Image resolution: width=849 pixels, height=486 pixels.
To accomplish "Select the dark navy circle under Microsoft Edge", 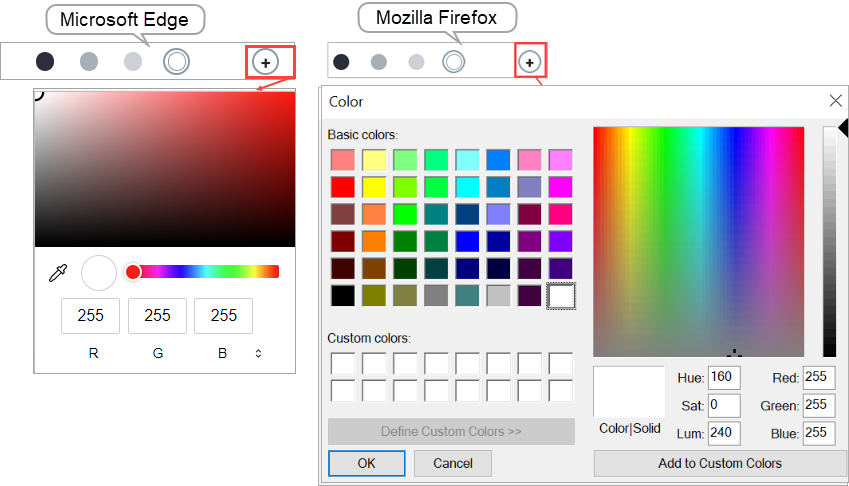I will pyautogui.click(x=45, y=62).
